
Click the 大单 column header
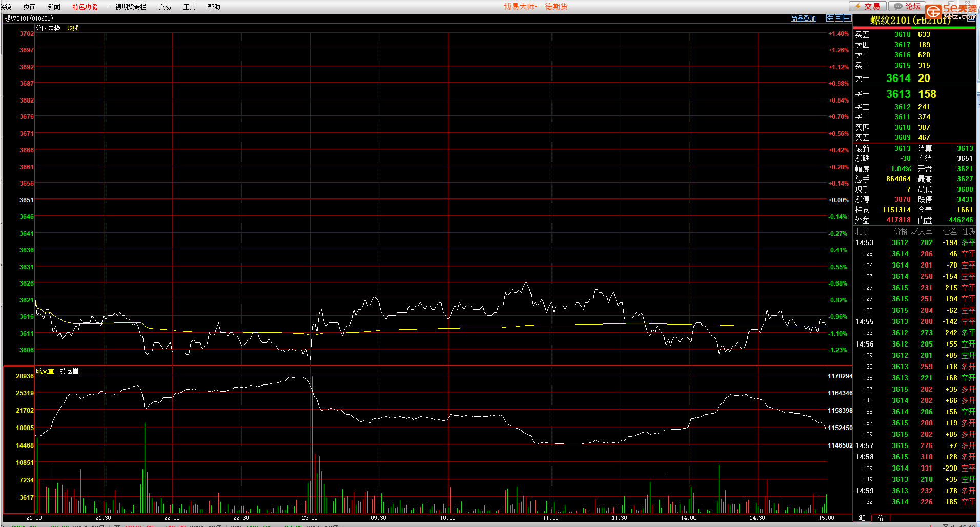tap(925, 231)
